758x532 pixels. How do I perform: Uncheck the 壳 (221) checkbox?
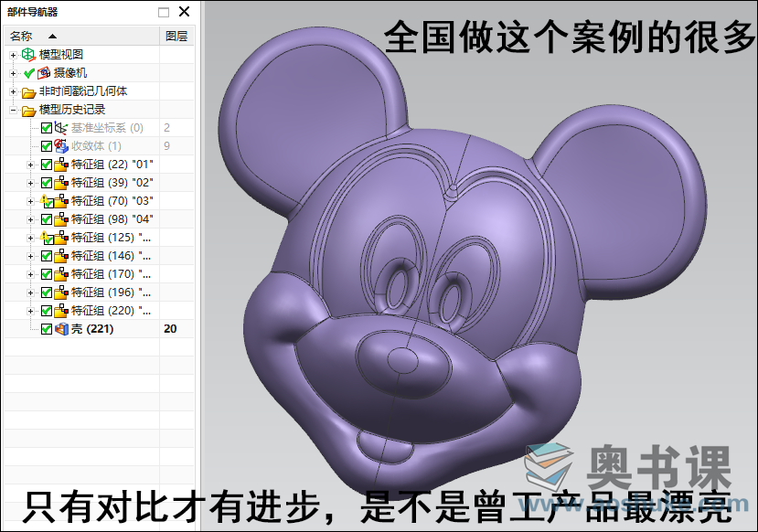click(x=47, y=330)
